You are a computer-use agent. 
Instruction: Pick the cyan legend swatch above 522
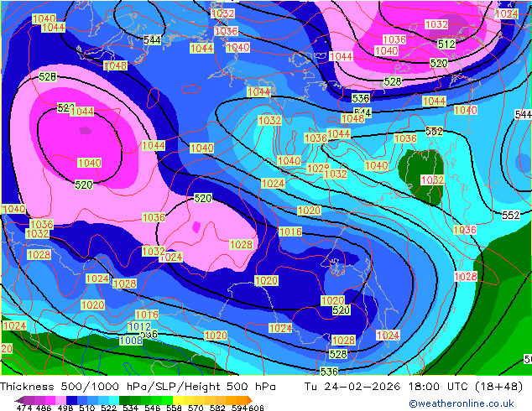(x=114, y=400)
